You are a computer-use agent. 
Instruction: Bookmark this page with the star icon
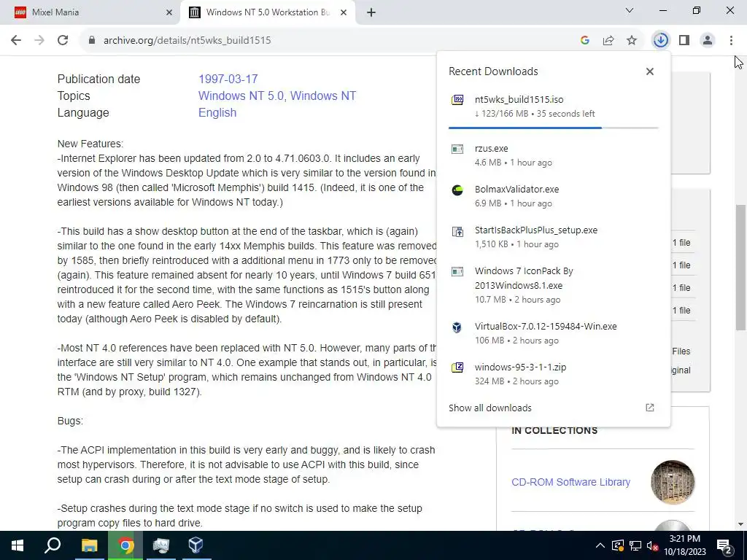coord(632,40)
